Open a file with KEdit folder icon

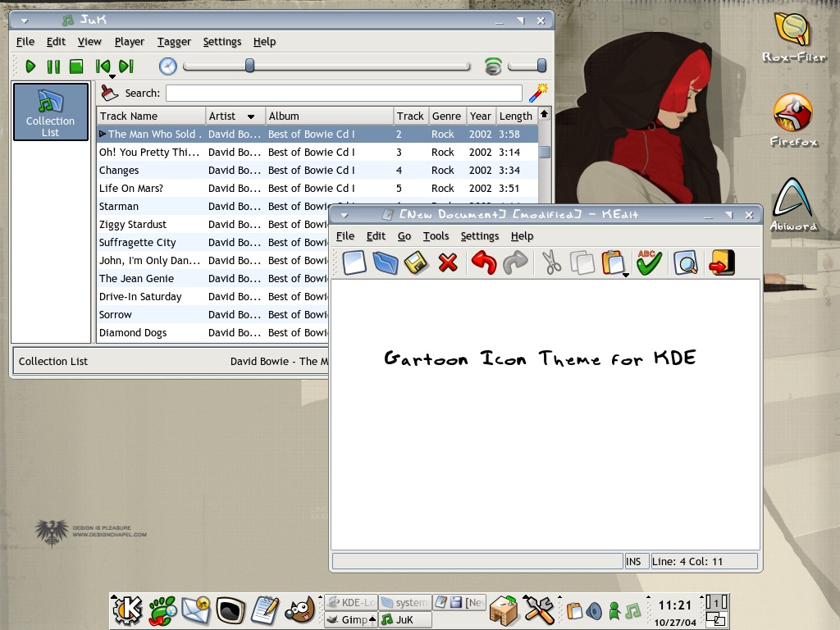pyautogui.click(x=386, y=263)
